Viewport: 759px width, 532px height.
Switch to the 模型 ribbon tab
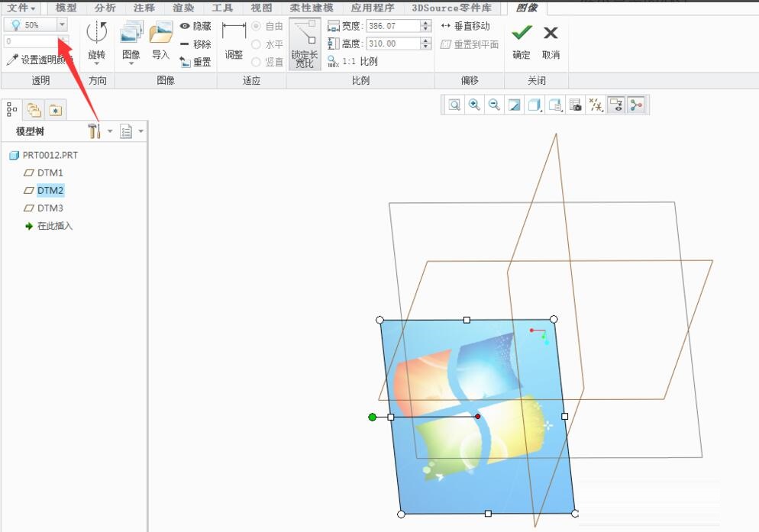[x=66, y=8]
